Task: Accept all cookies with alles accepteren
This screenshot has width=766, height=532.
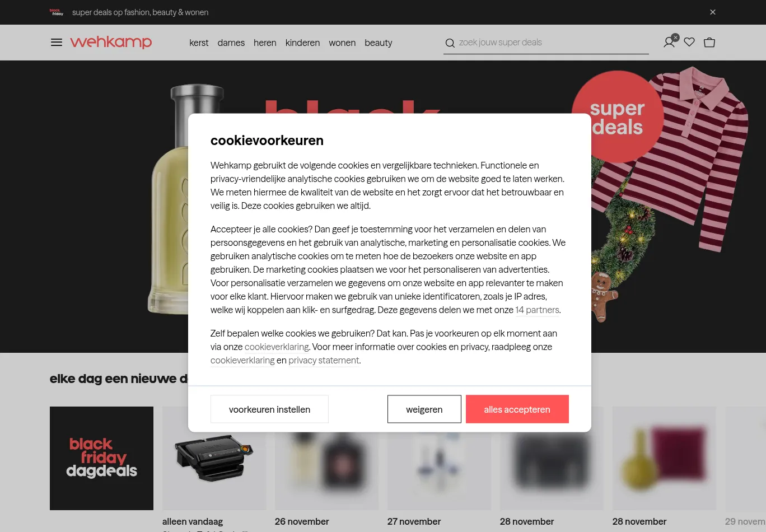Action: tap(517, 409)
